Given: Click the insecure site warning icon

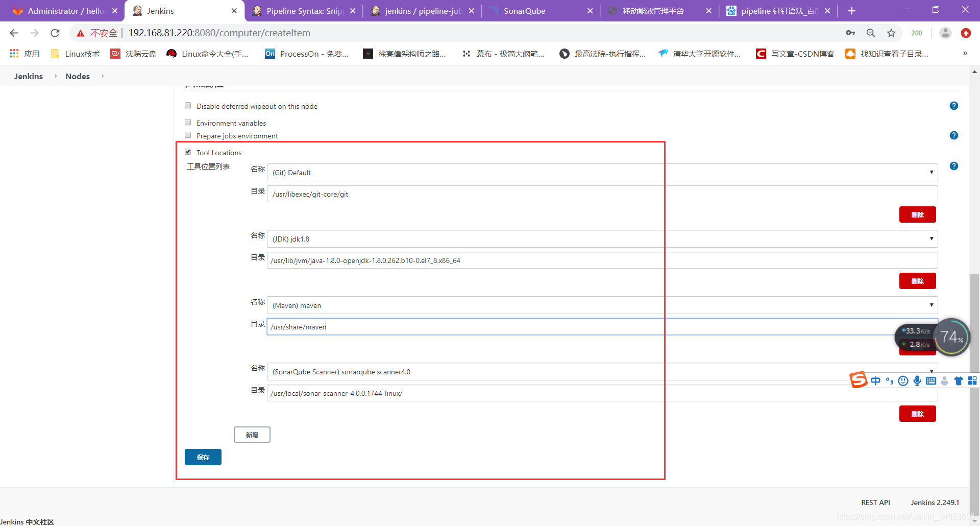Looking at the screenshot, I should (81, 33).
